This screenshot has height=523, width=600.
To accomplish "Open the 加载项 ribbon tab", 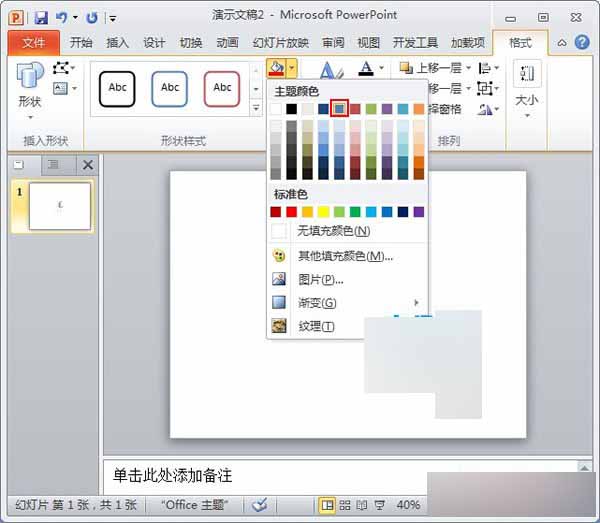I will pyautogui.click(x=468, y=42).
